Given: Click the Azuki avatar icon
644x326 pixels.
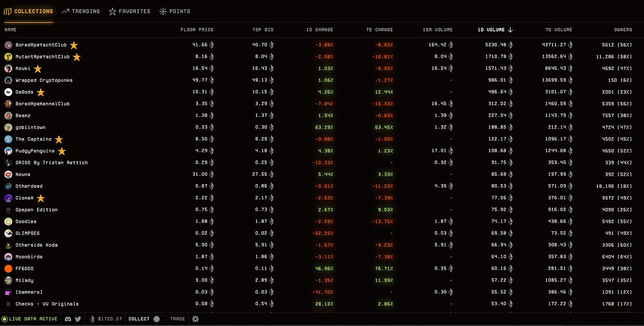Looking at the screenshot, I should click(x=8, y=69).
